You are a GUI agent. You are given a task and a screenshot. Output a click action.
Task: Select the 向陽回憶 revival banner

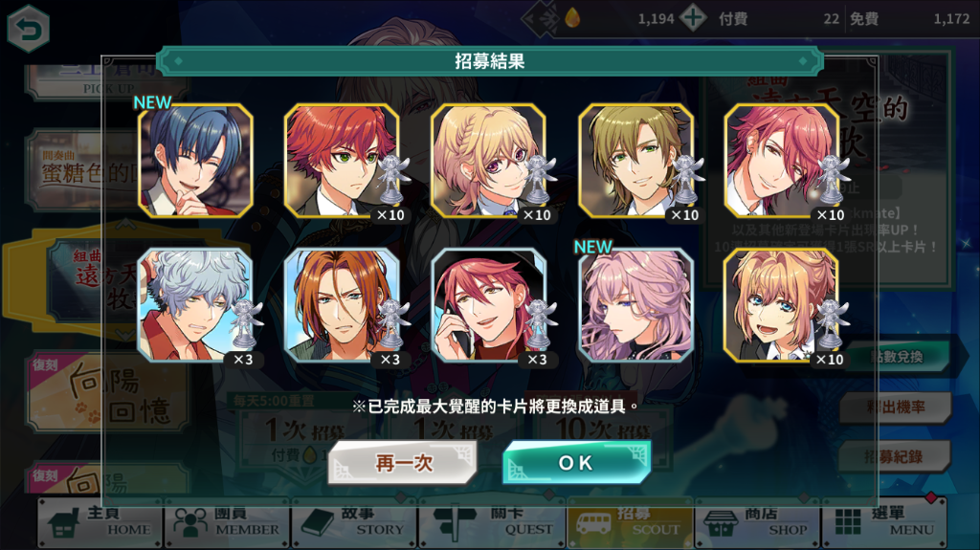107,394
